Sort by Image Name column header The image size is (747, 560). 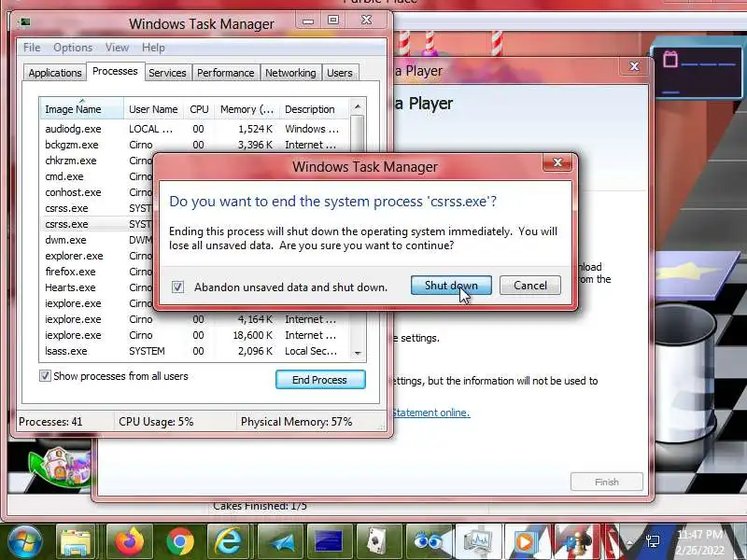coord(81,109)
